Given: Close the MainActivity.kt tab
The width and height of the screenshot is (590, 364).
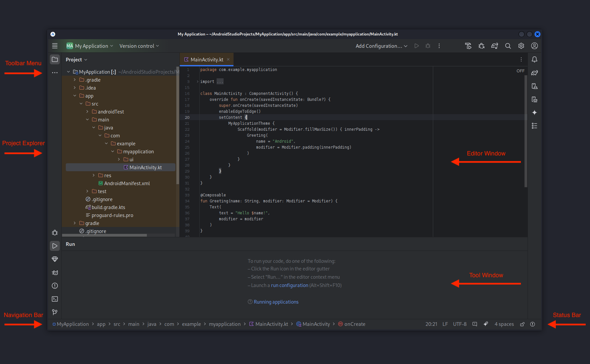Looking at the screenshot, I should pos(228,59).
